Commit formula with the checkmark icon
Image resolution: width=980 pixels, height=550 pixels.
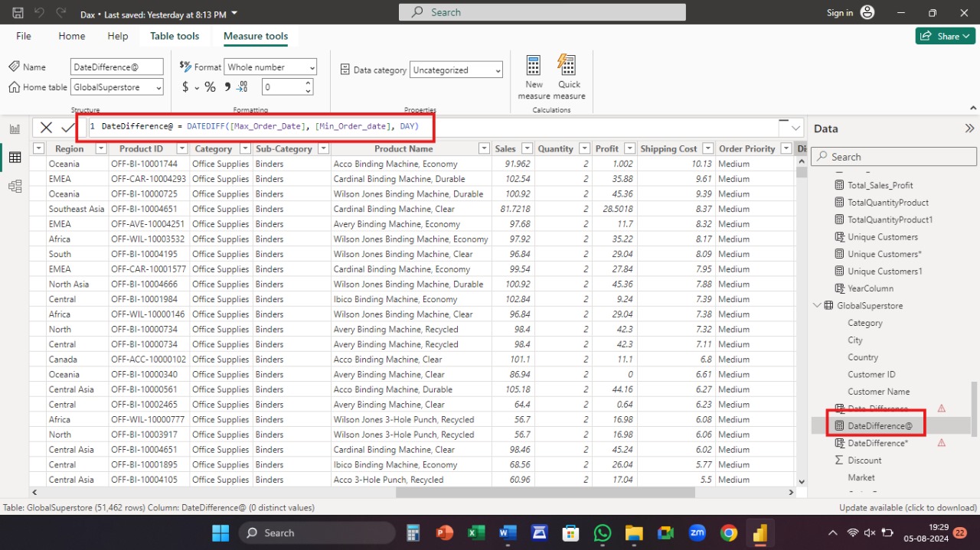point(68,128)
